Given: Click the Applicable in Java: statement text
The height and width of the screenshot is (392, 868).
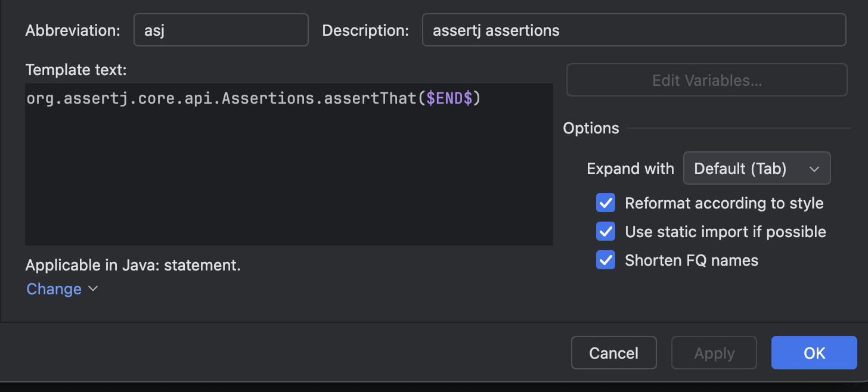Looking at the screenshot, I should pyautogui.click(x=133, y=265).
